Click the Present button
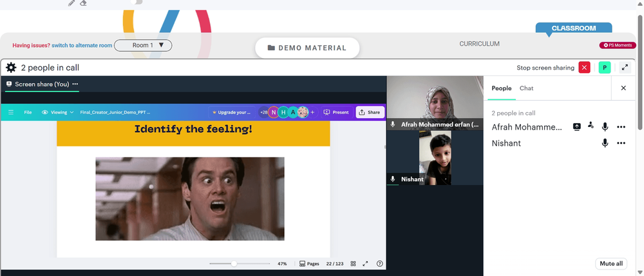 [336, 112]
